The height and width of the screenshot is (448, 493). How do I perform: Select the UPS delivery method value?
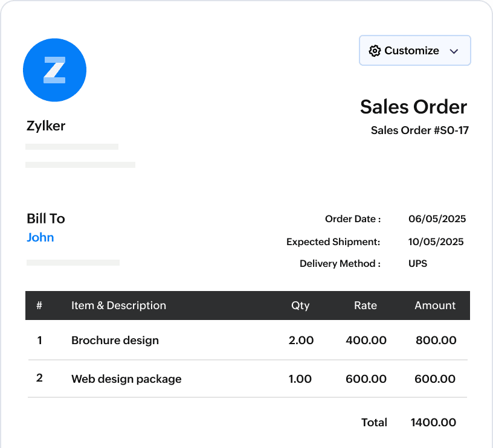tap(417, 263)
